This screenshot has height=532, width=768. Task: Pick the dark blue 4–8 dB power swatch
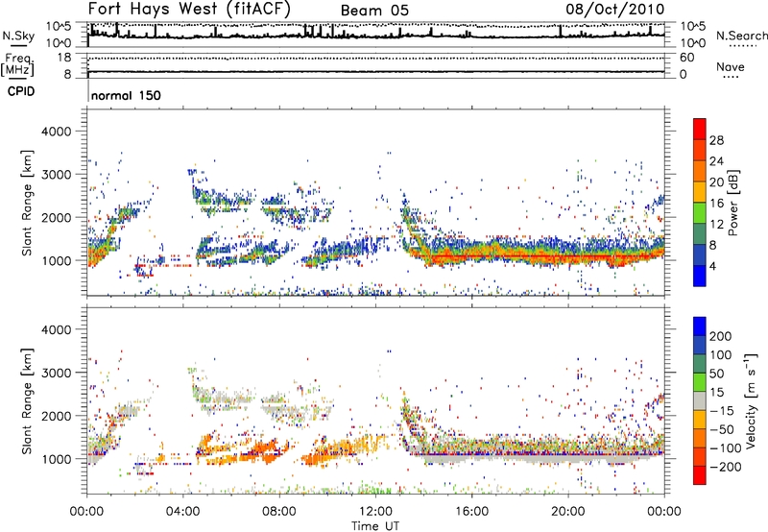coord(700,255)
